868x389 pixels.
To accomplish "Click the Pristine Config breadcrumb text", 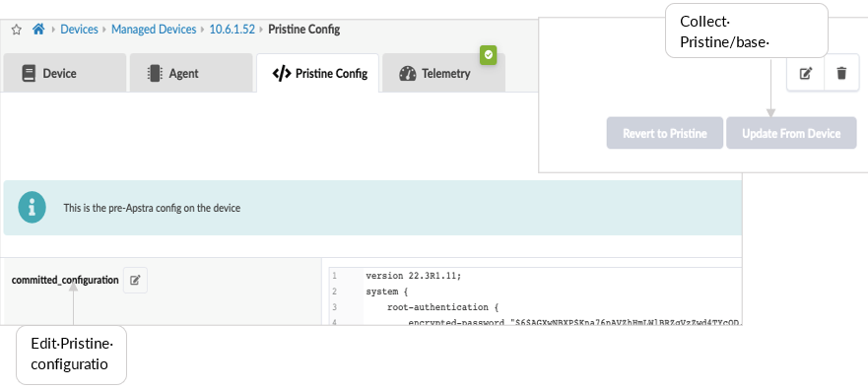I will tap(303, 30).
